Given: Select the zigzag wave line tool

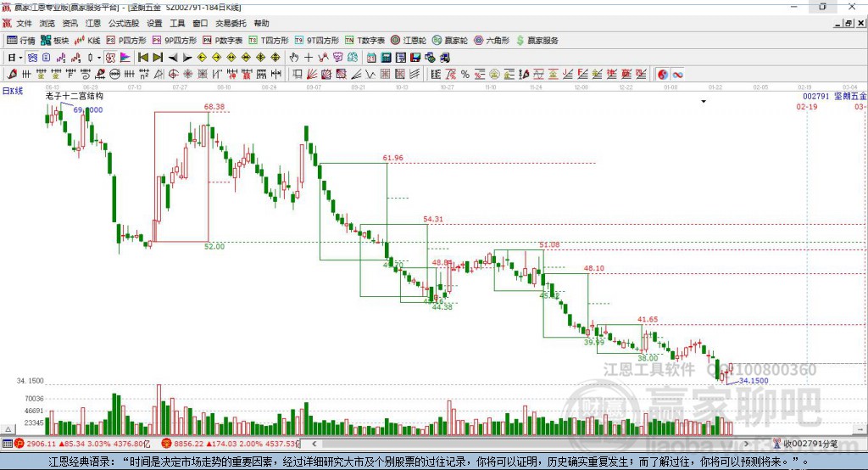Looking at the screenshot, I should [370, 75].
